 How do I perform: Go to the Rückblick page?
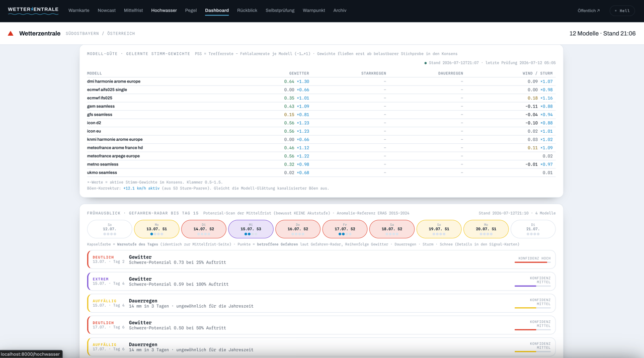[247, 11]
